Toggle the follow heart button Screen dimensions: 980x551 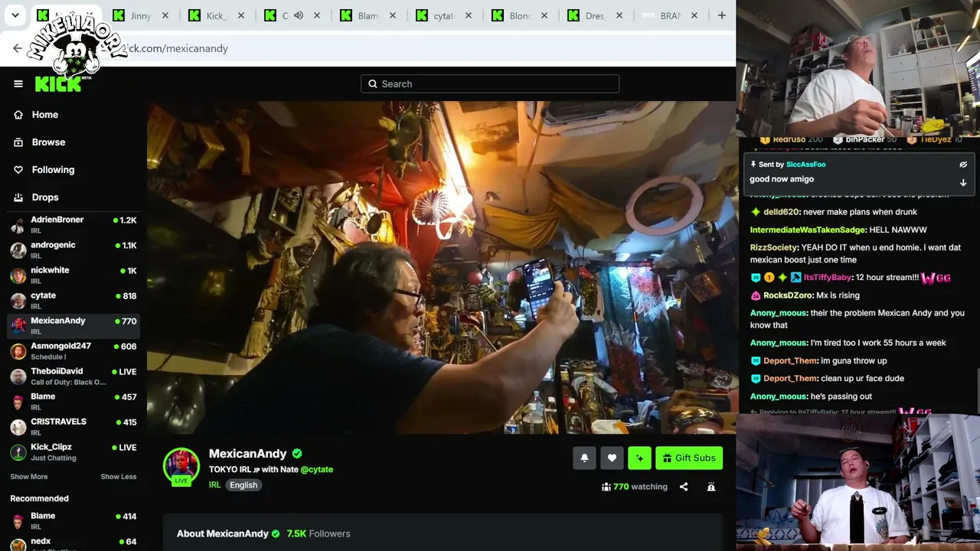[612, 458]
